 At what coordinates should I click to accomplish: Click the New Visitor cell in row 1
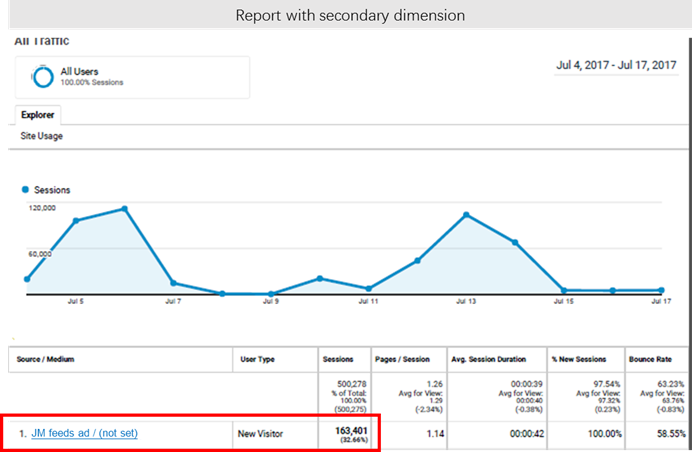261,433
